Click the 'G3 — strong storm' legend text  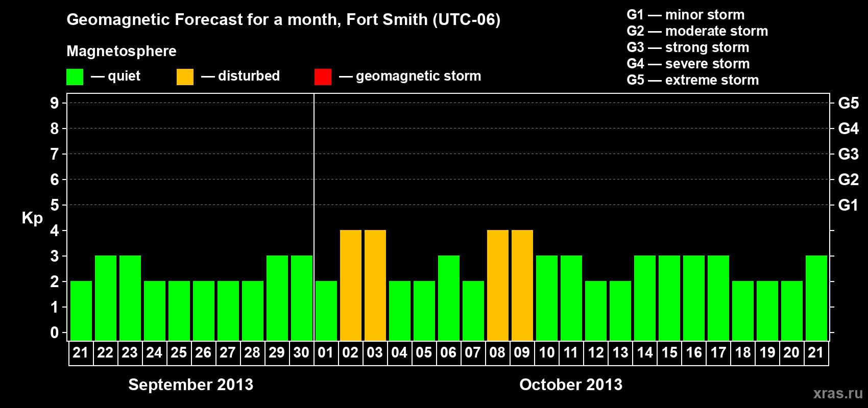tap(688, 47)
